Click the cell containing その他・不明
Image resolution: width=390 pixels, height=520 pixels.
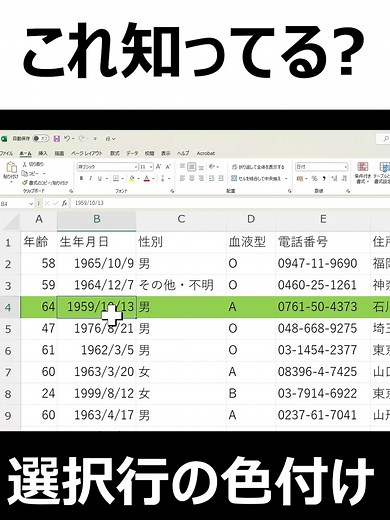(x=181, y=285)
